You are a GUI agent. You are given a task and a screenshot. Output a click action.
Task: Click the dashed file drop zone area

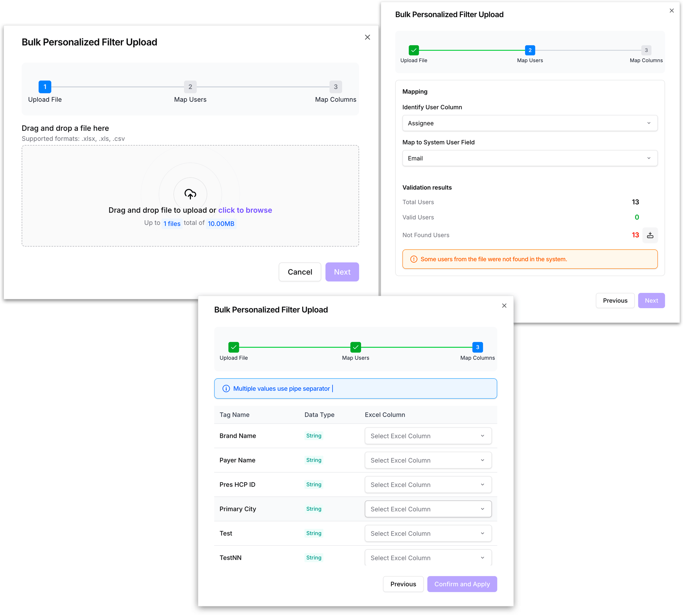(x=190, y=196)
